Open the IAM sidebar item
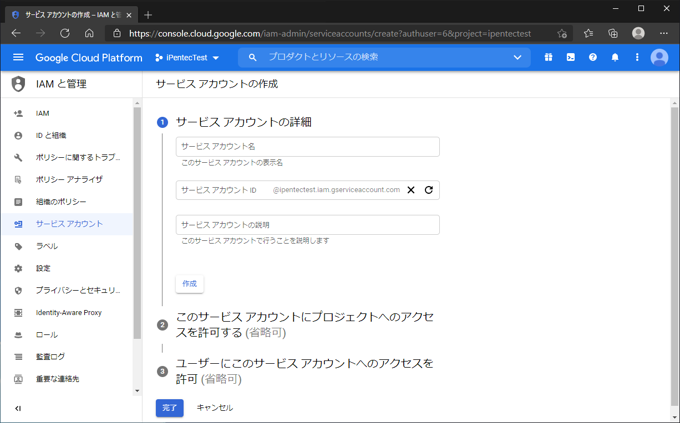 click(67, 113)
